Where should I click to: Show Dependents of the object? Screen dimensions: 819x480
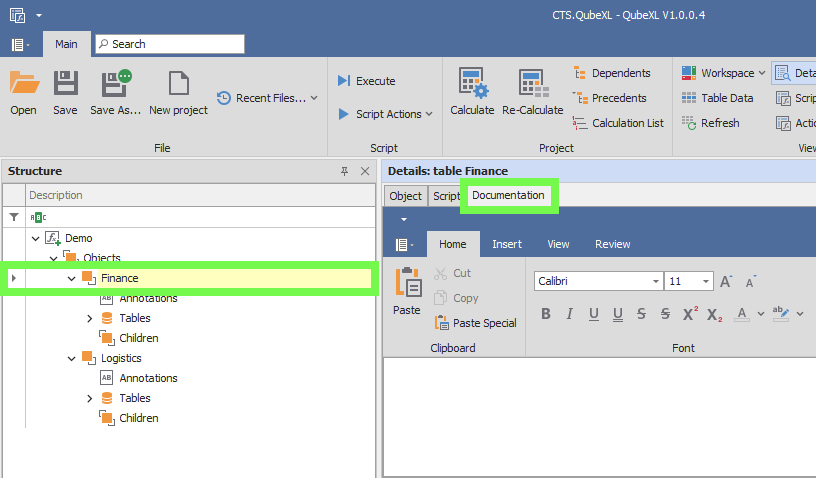click(x=611, y=73)
